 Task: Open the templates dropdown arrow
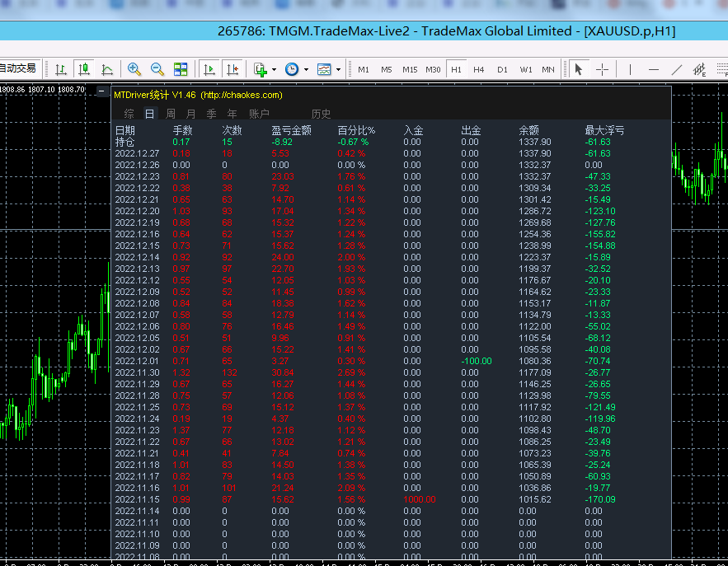(339, 69)
